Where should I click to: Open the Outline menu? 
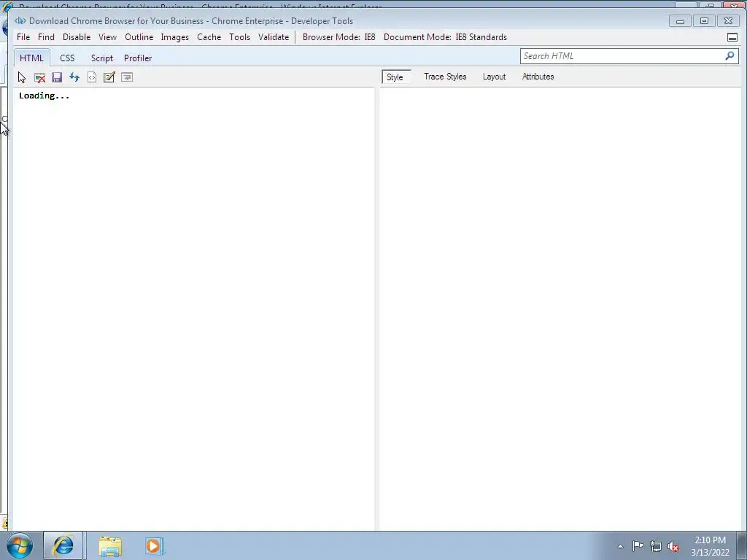pyautogui.click(x=139, y=37)
